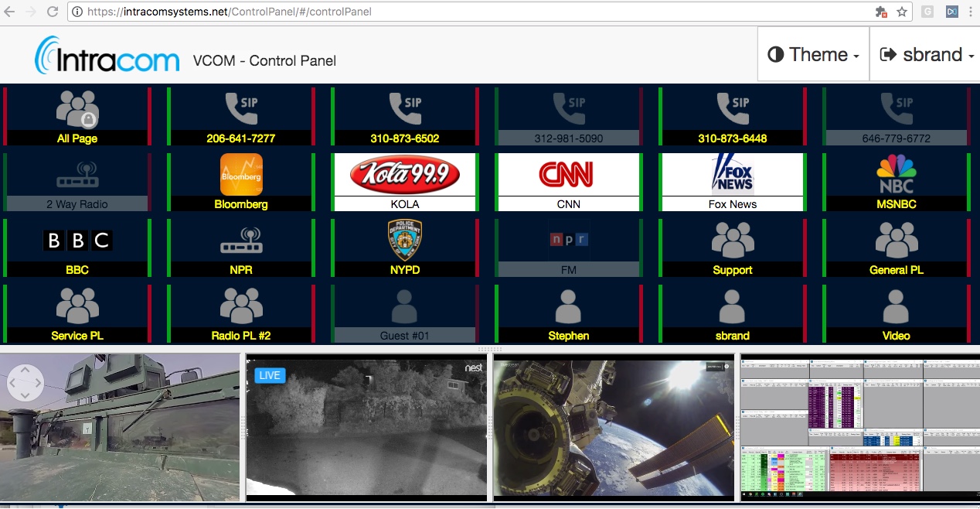
Task: Open the Theme dropdown
Action: pos(812,54)
